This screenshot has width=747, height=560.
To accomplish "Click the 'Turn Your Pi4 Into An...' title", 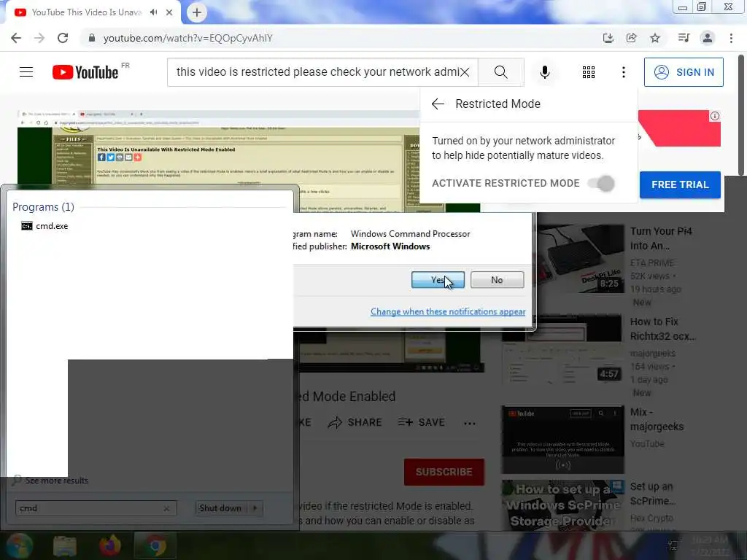I will (661, 238).
